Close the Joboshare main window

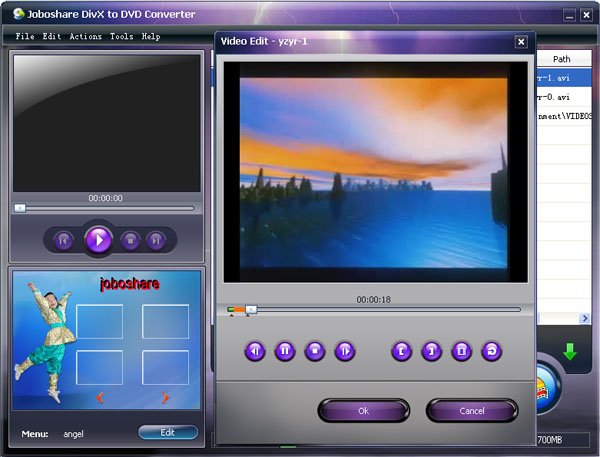click(586, 15)
